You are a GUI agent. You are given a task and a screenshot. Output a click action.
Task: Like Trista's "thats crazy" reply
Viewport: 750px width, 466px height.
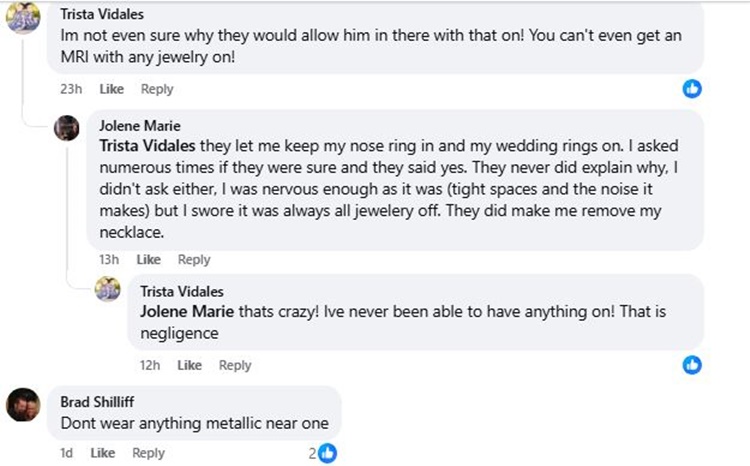pos(189,365)
